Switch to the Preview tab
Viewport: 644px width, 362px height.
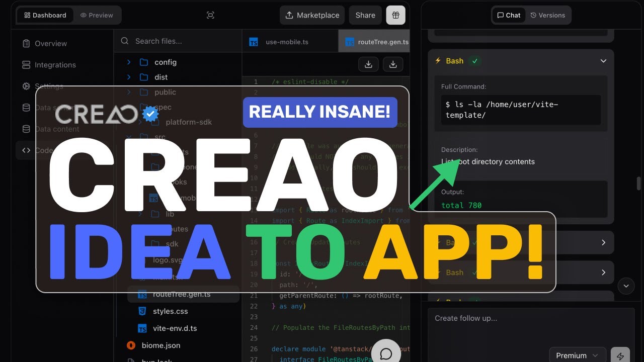click(x=97, y=15)
